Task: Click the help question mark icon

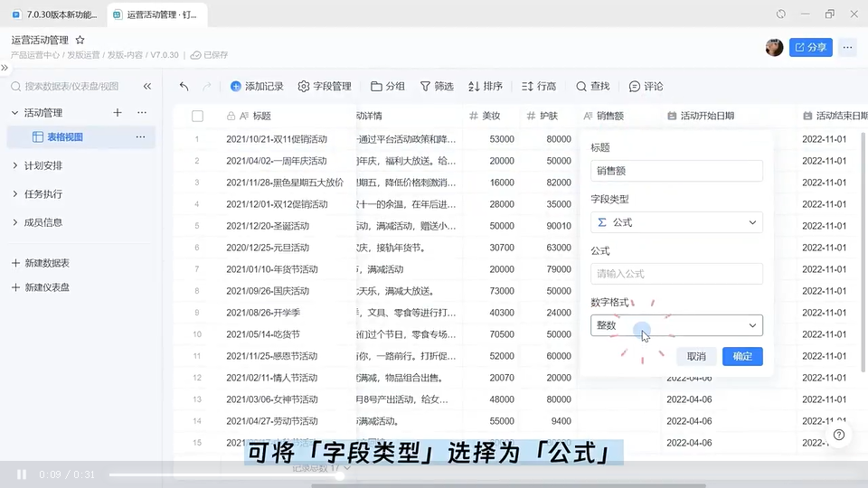Action: (x=839, y=435)
